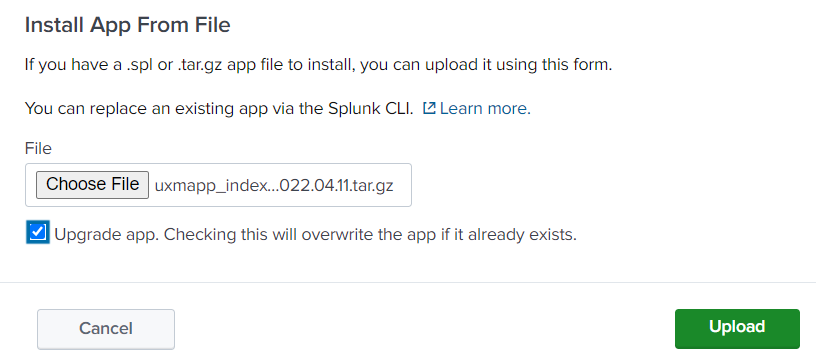Cancel the app installation dialog
816x363 pixels.
[x=106, y=329]
